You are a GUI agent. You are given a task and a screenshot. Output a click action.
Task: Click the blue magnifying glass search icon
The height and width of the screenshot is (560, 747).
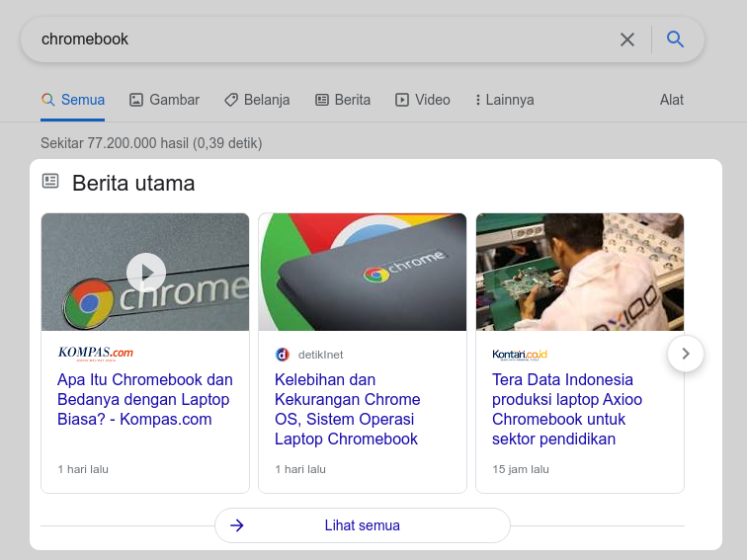click(x=675, y=40)
